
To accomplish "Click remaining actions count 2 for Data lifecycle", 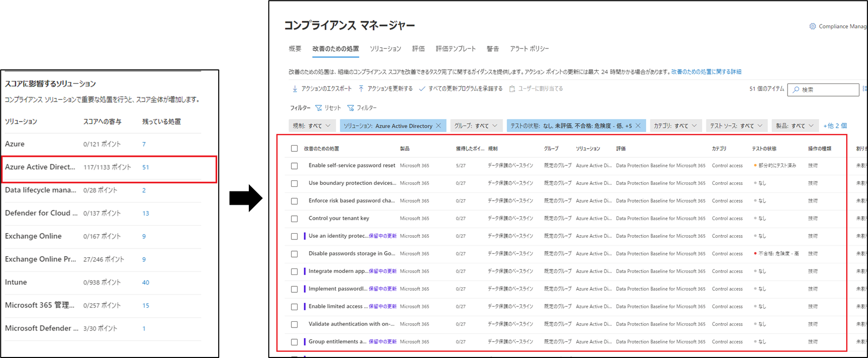I will pos(144,190).
